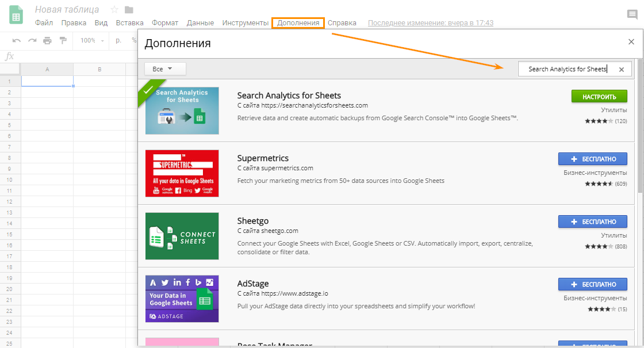Click Утилиты label under Sheetgo
The width and height of the screenshot is (644, 348).
coord(614,235)
